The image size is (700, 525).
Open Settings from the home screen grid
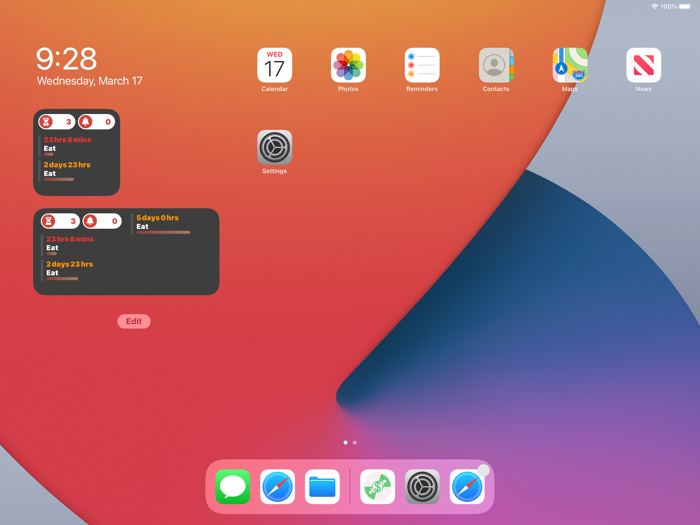click(275, 147)
